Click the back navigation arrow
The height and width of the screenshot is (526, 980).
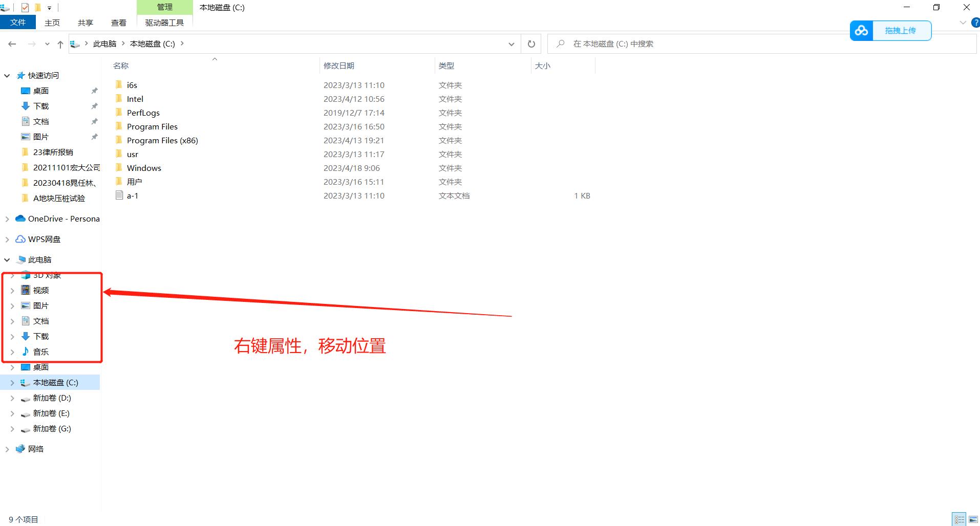pyautogui.click(x=12, y=44)
